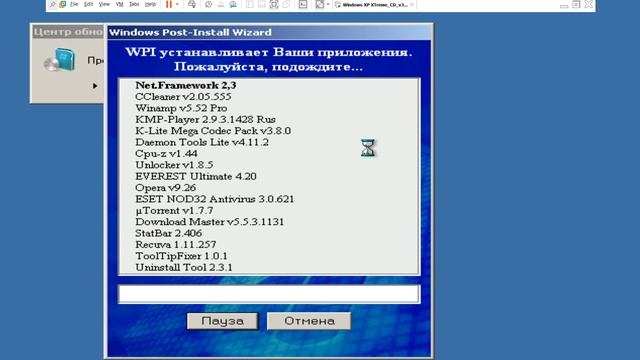The image size is (640, 360).
Task: Open the View menu in VMware toolbar
Action: [x=104, y=4]
